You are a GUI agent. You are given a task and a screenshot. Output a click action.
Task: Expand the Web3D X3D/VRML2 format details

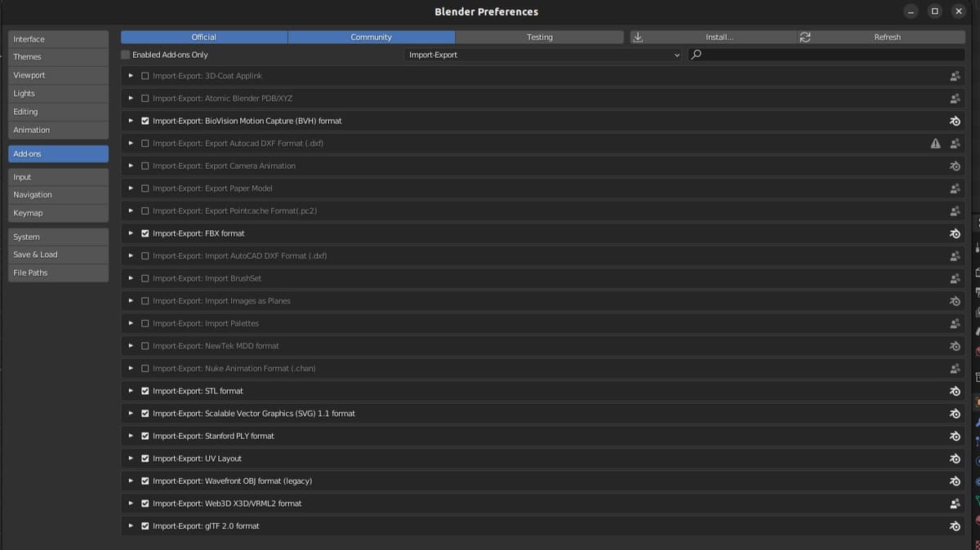pos(131,503)
